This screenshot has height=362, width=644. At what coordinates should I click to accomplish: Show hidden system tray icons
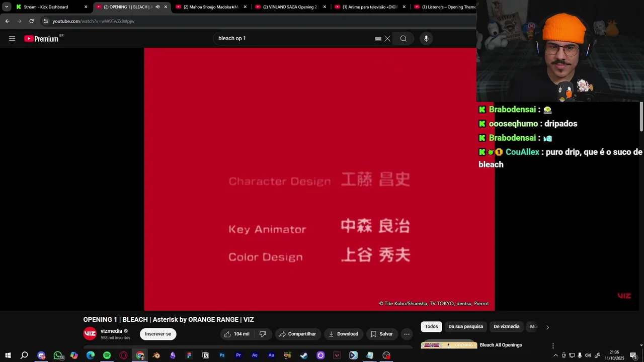[x=555, y=355]
